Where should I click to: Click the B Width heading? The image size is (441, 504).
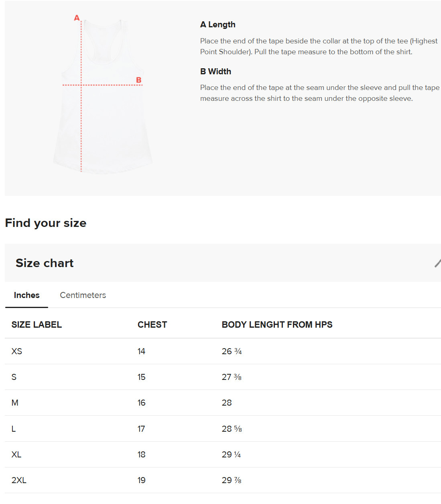click(215, 71)
